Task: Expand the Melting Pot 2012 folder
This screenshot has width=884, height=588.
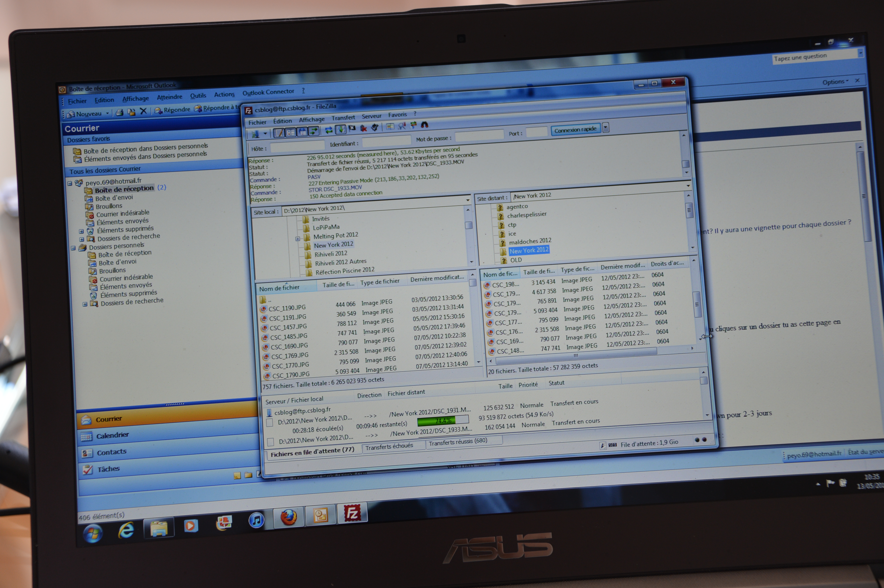Action: pyautogui.click(x=298, y=238)
